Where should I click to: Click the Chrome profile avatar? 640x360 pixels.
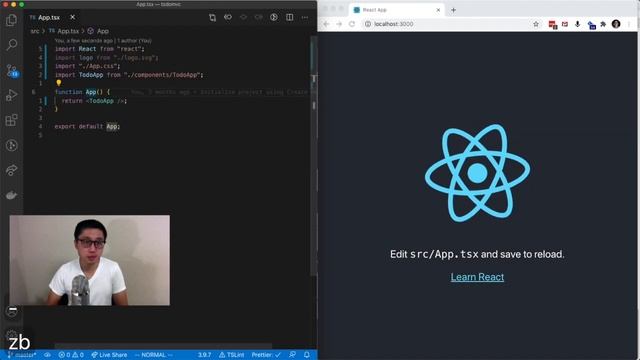[616, 24]
